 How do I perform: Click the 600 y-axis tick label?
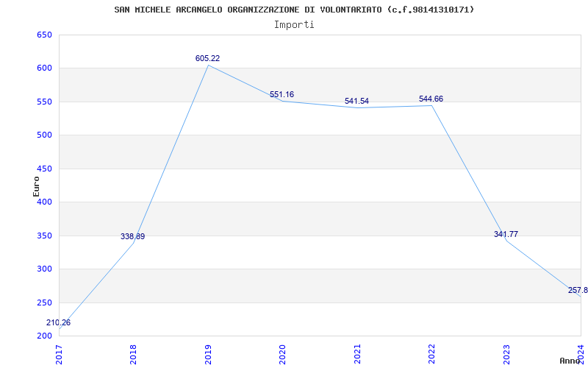tap(44, 68)
